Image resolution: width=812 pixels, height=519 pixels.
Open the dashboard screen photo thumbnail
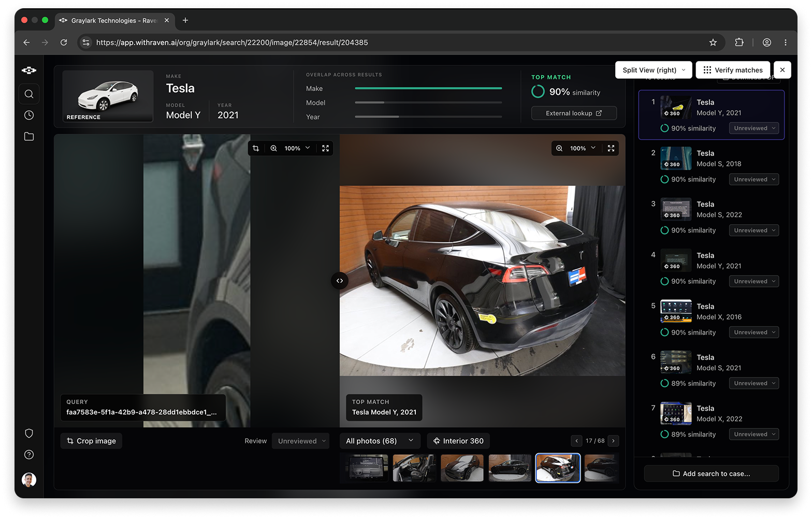[367, 468]
